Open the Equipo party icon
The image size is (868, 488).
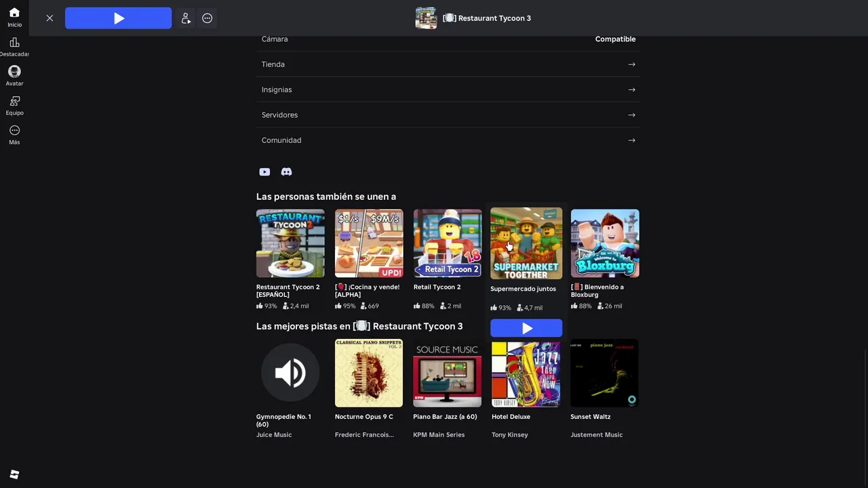[x=14, y=101]
